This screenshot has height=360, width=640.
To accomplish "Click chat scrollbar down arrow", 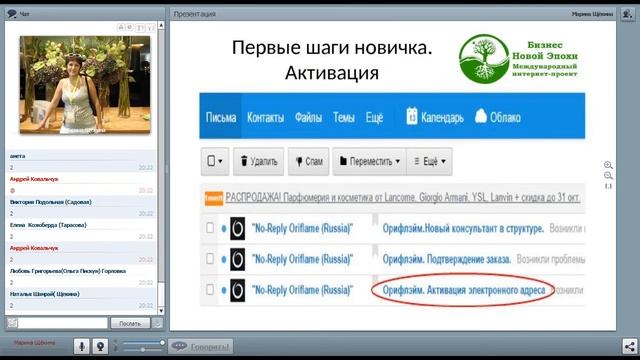I will pyautogui.click(x=161, y=311).
